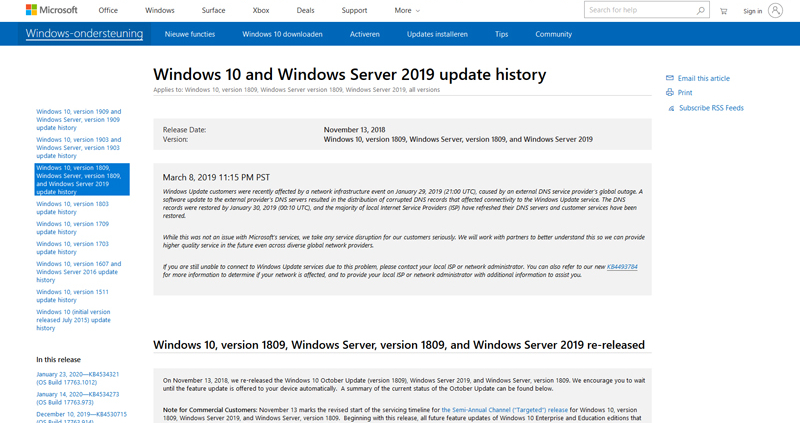Open Windows 10 downloaden tab
Viewport: 800px width, 423px height.
coord(282,34)
